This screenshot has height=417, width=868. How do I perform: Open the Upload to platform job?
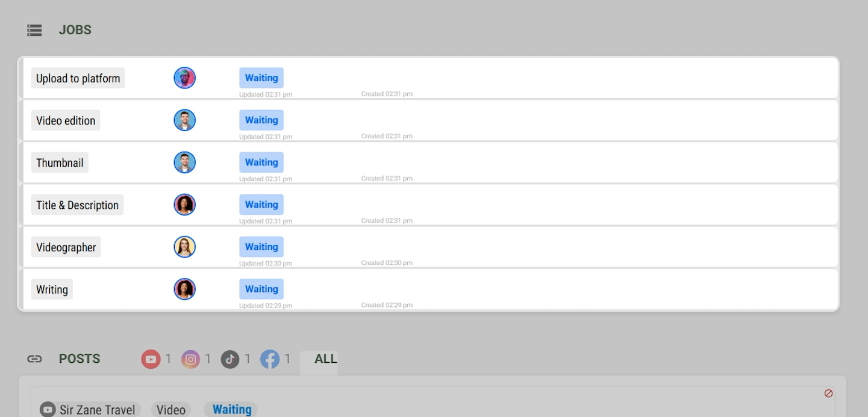click(x=78, y=78)
